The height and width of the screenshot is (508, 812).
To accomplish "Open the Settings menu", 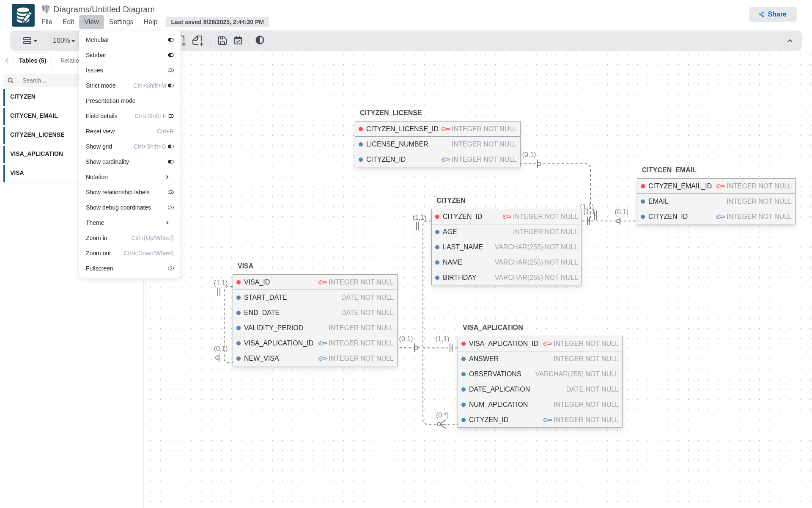I will pos(121,22).
